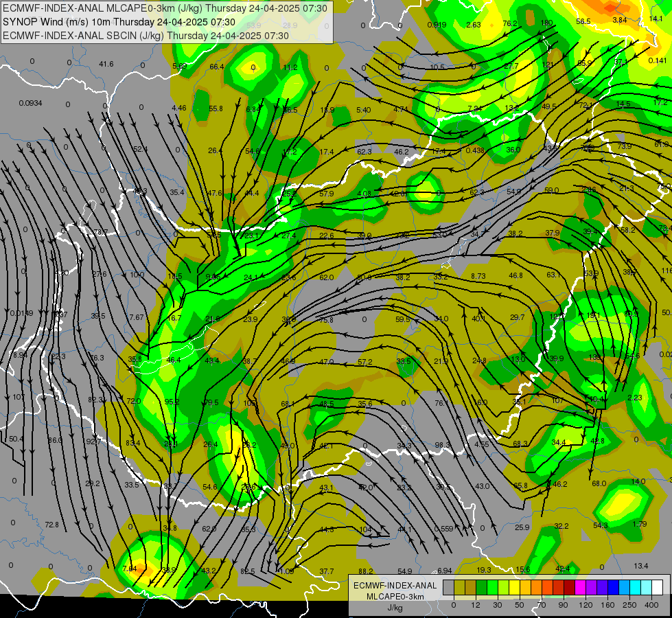Click the map value 0.0149
672x618 pixels.
point(21,314)
